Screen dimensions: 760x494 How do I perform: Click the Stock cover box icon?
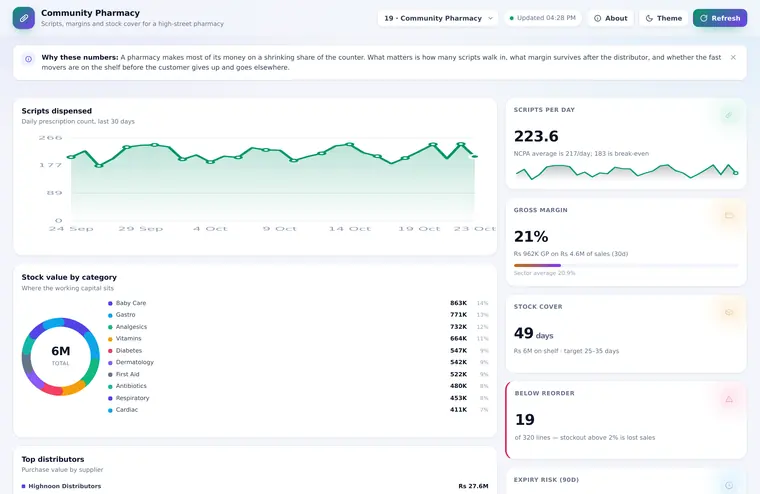728,312
